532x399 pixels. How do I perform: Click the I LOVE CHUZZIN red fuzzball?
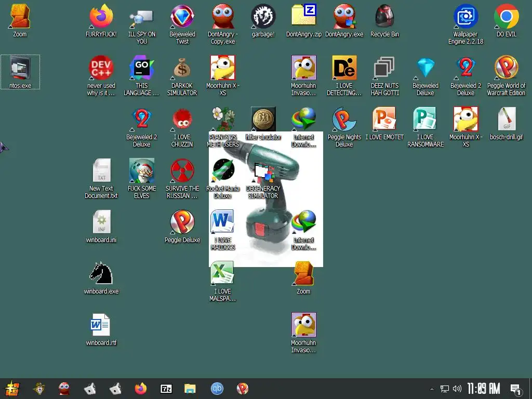pyautogui.click(x=182, y=127)
